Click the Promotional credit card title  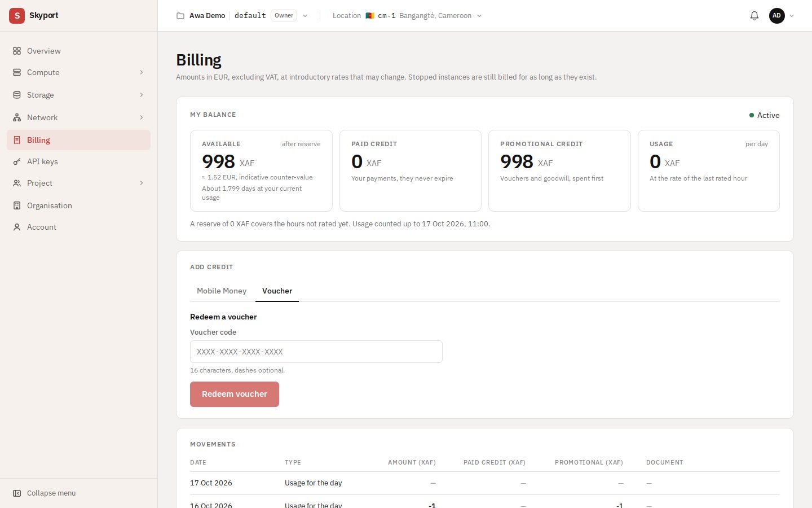tap(541, 144)
